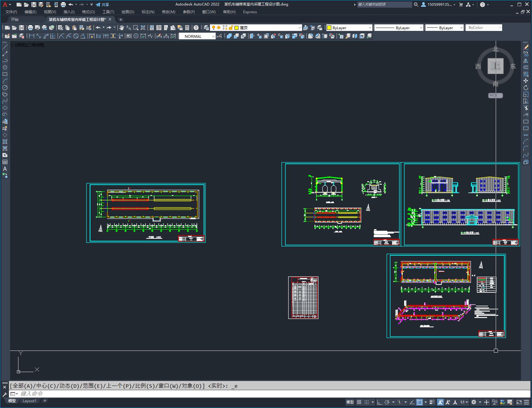The width and height of the screenshot is (532, 408).
Task: Select the Circle draw tool
Action: [5, 88]
